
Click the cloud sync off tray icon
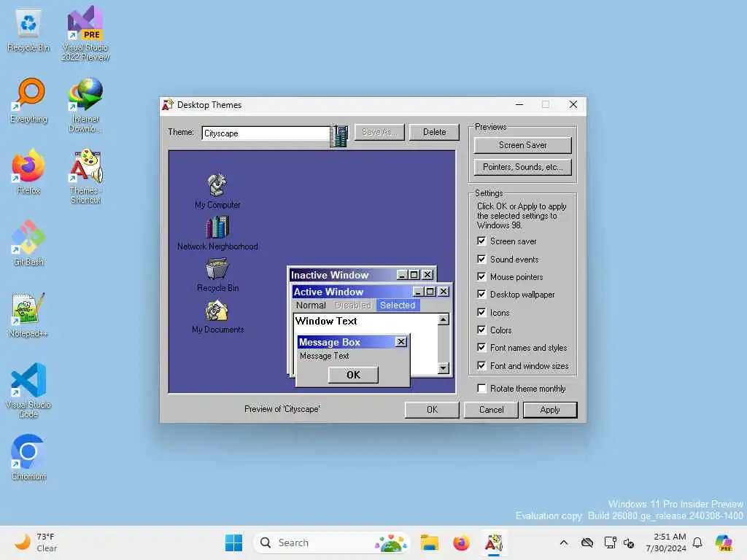pos(587,542)
